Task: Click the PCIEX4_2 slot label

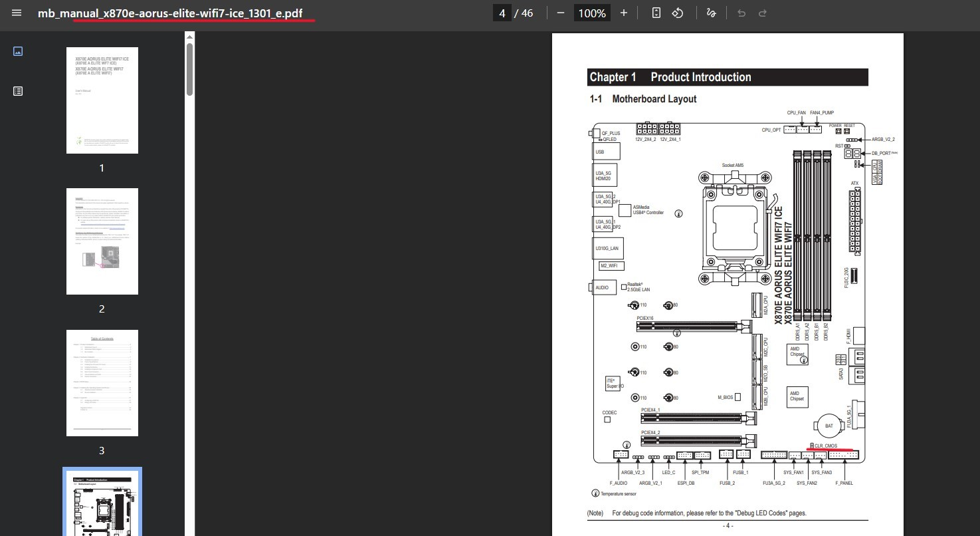Action: 650,432
